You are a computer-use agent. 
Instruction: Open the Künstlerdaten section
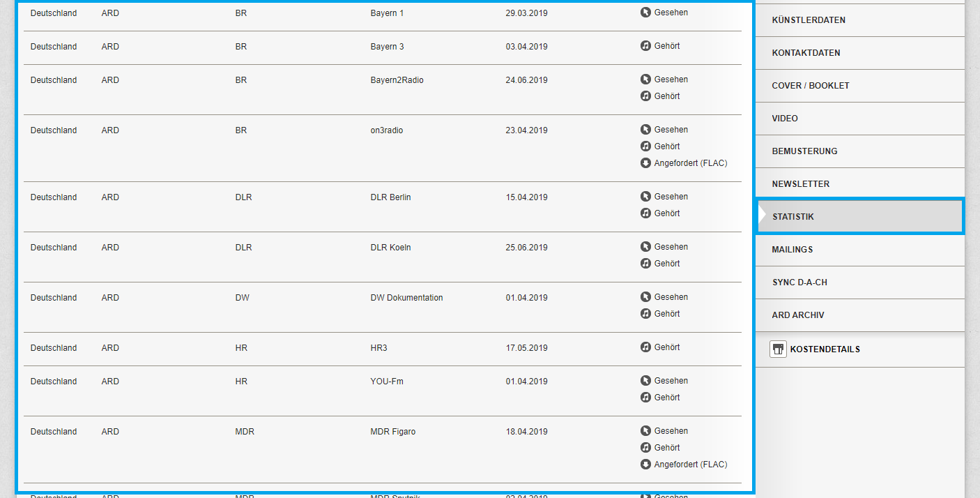click(859, 20)
